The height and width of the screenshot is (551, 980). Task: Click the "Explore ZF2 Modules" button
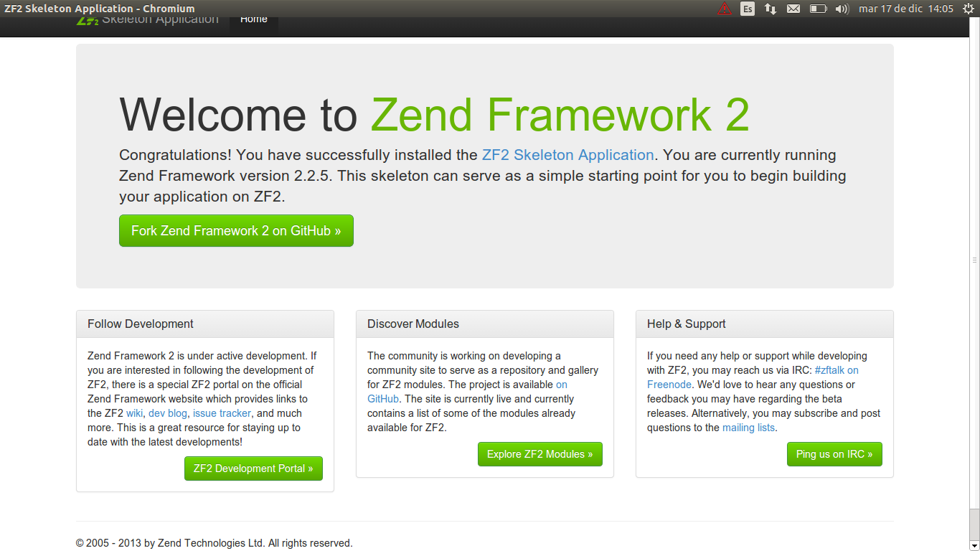tap(540, 453)
